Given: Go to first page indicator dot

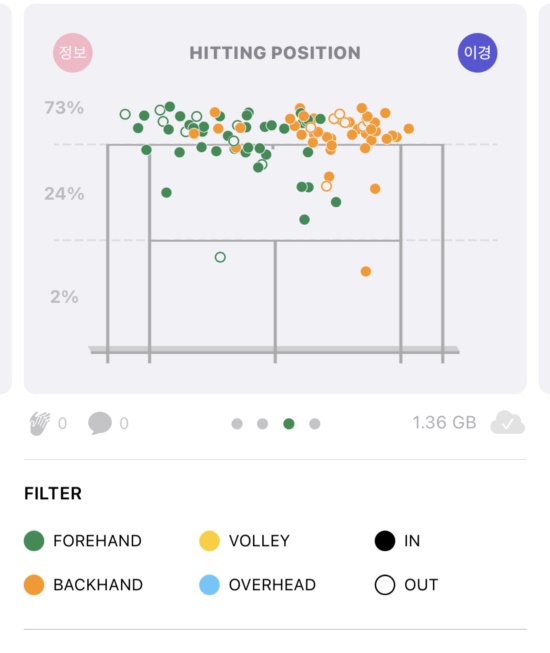Looking at the screenshot, I should tap(237, 424).
